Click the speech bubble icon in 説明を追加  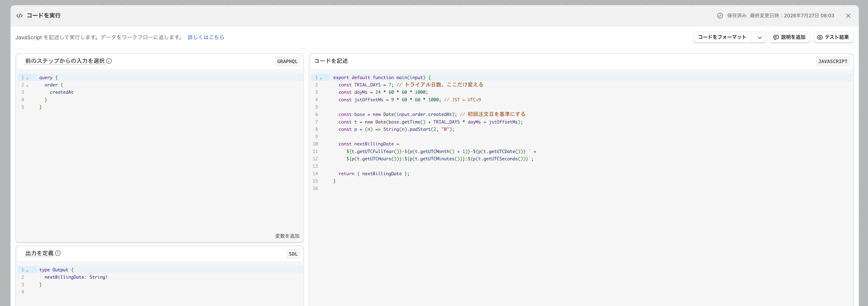coord(776,37)
